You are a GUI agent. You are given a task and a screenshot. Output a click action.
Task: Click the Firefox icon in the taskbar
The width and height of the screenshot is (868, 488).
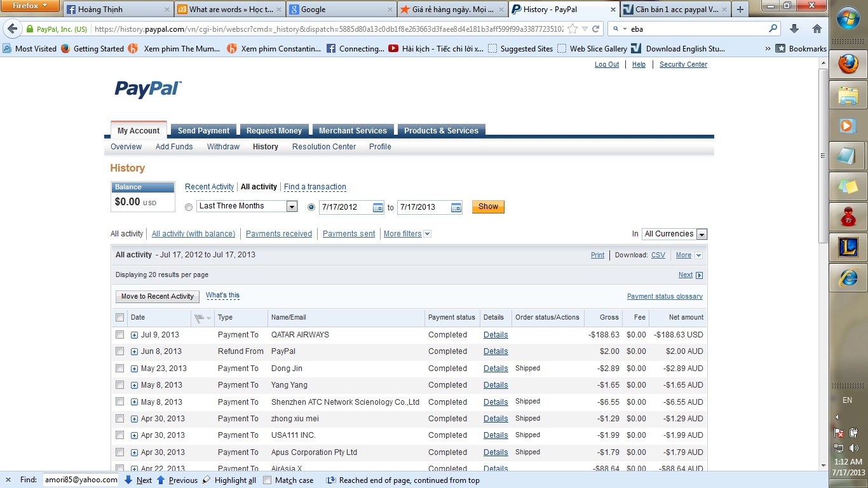tap(848, 65)
